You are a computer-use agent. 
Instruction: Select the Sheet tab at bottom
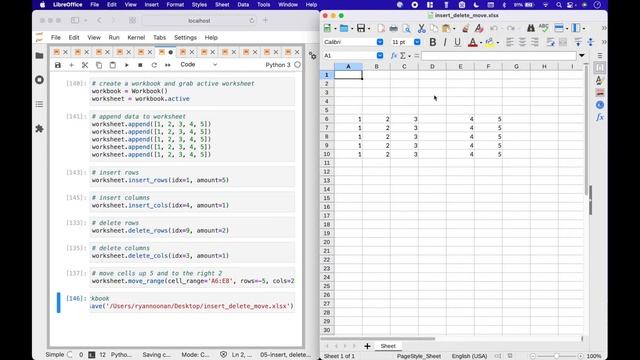(388, 346)
